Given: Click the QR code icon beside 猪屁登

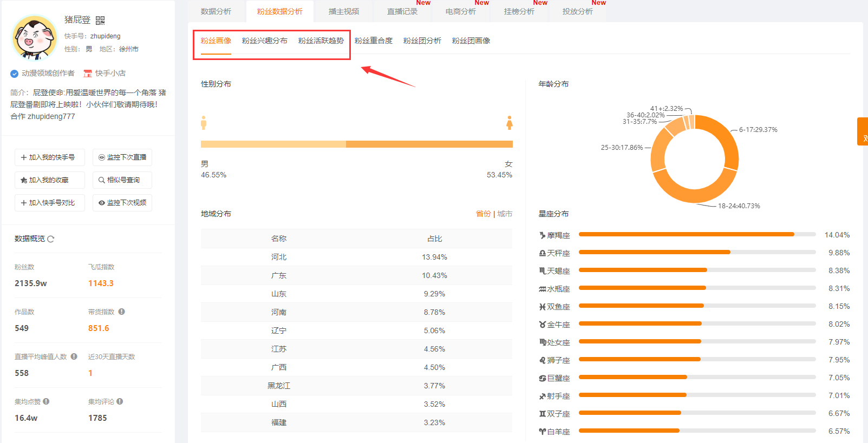Looking at the screenshot, I should (x=100, y=21).
